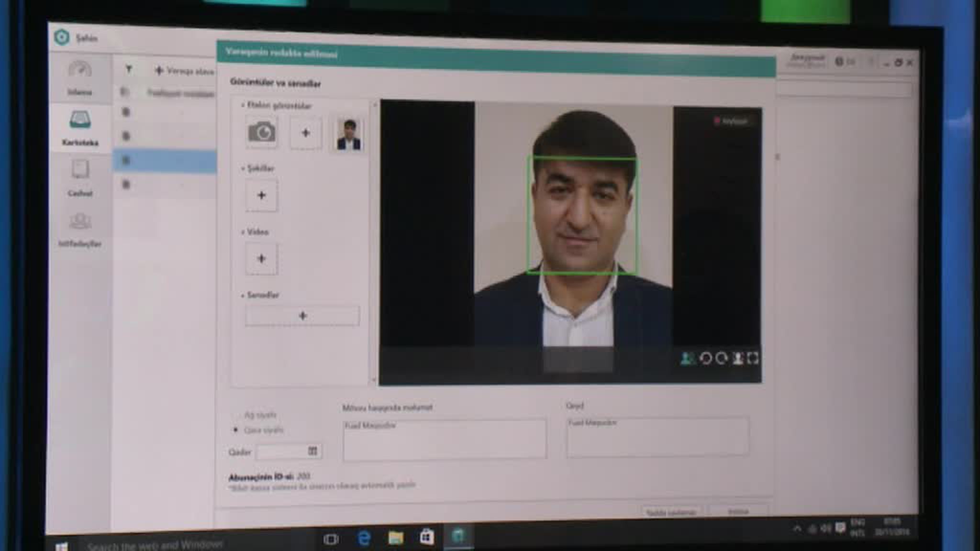Show hidden system tray icons
980x551 pixels.
pos(797,529)
